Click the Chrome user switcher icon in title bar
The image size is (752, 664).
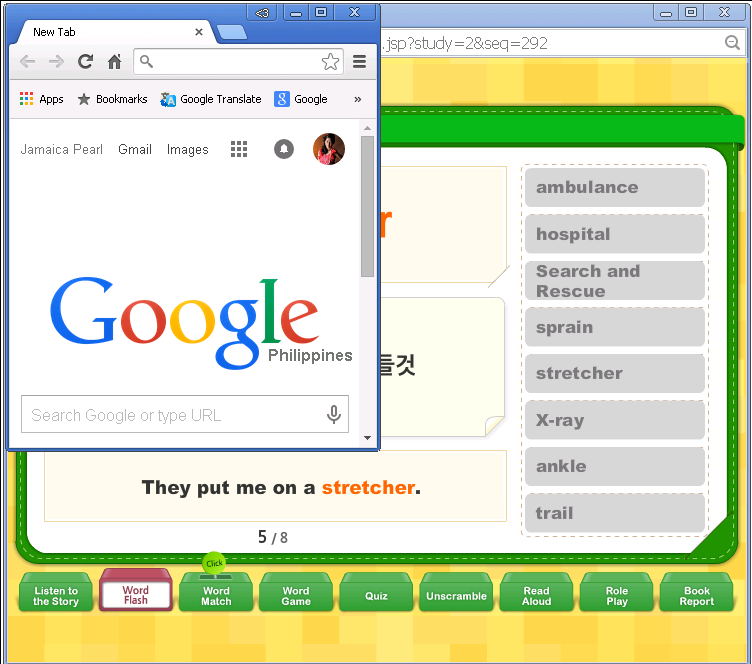pyautogui.click(x=262, y=12)
